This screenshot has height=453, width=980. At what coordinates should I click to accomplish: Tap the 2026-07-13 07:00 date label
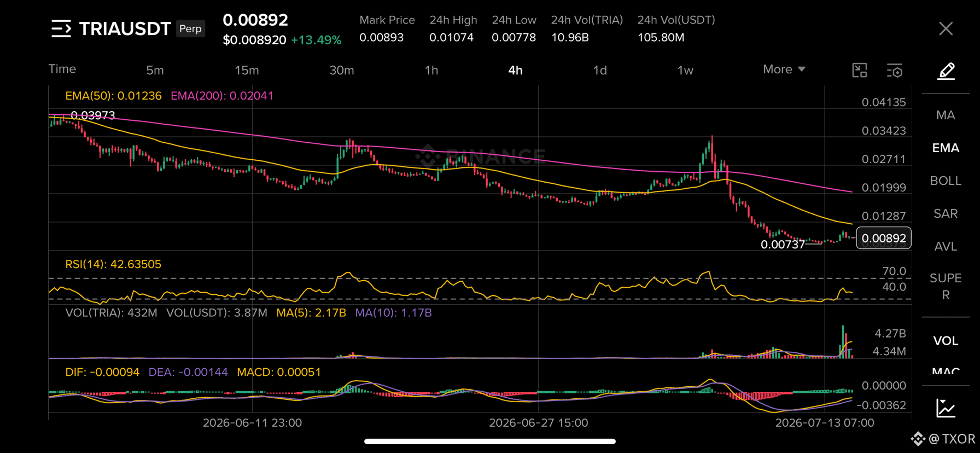(x=825, y=423)
